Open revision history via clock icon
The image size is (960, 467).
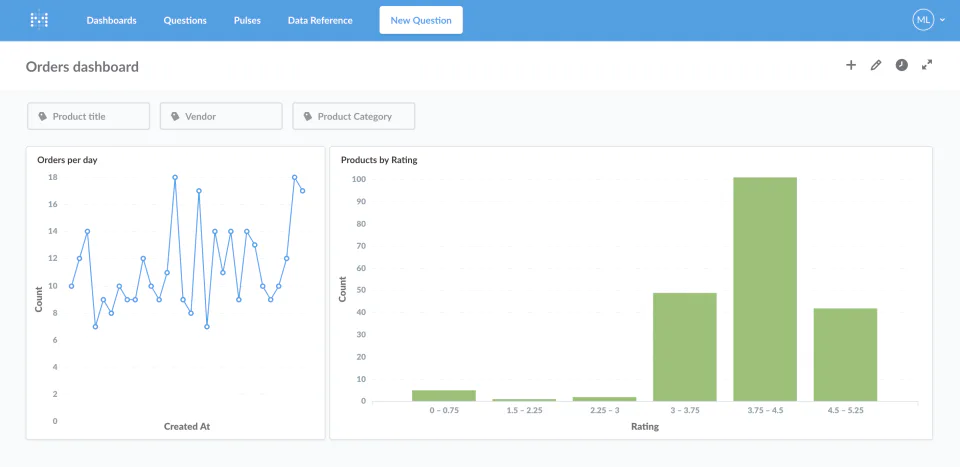click(901, 65)
